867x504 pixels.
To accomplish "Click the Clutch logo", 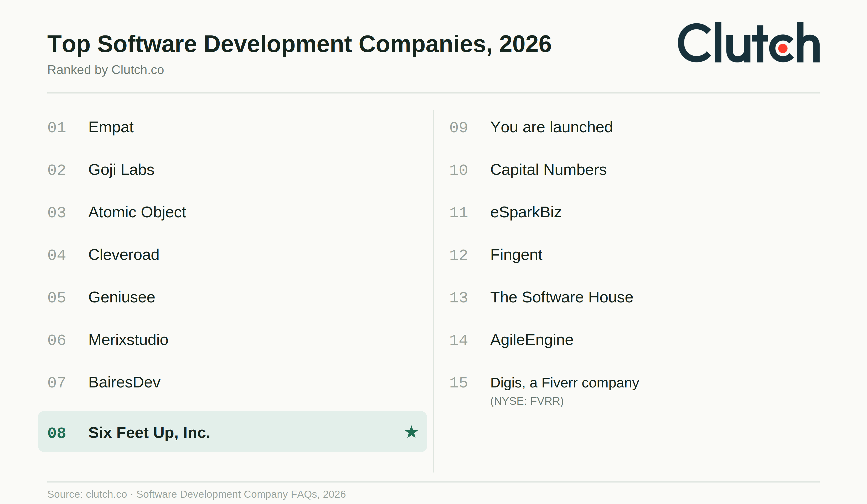I will pos(749,43).
